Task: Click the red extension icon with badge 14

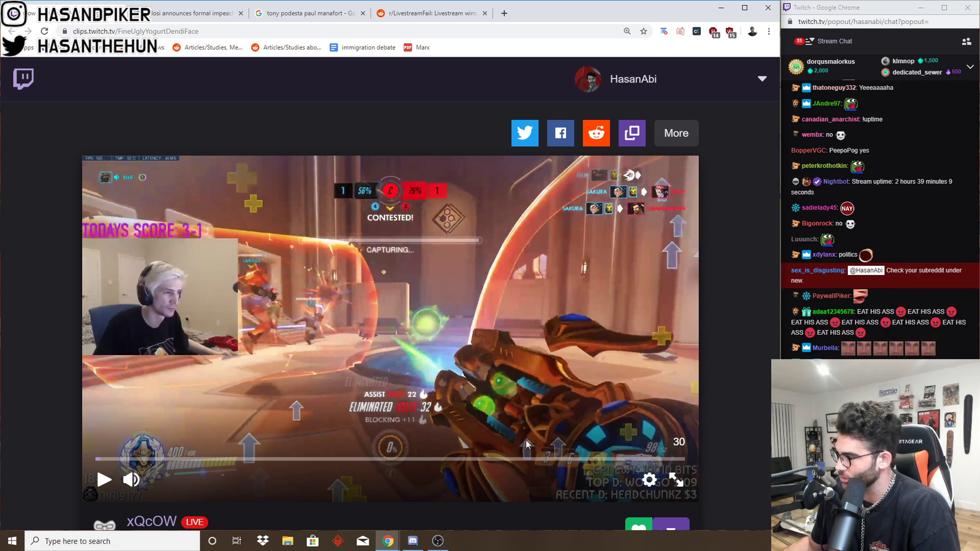Action: pyautogui.click(x=714, y=32)
